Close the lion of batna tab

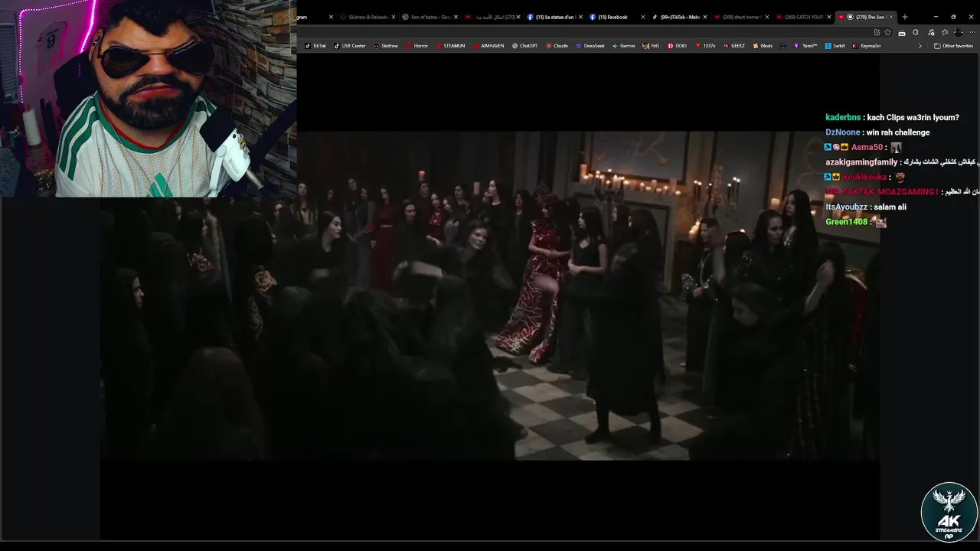tap(456, 17)
